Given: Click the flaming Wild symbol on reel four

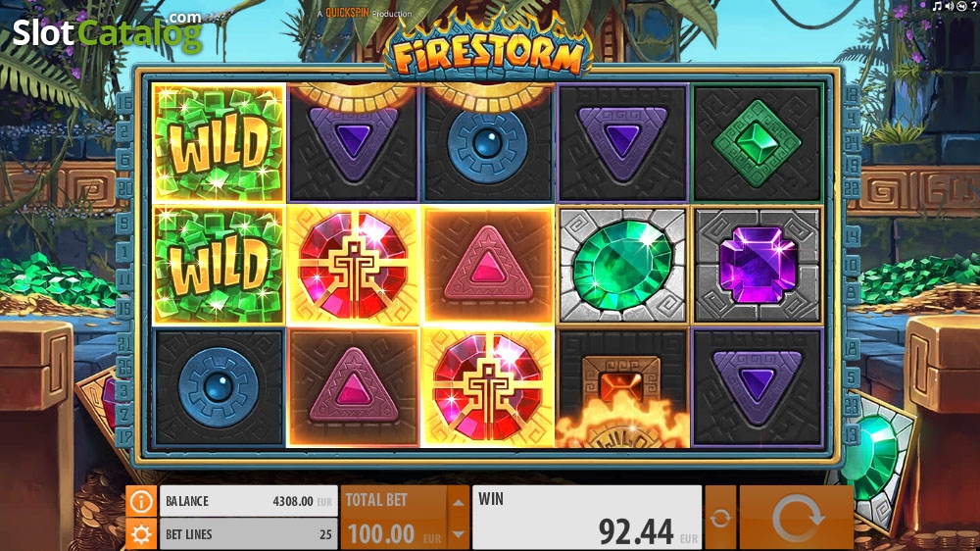Looking at the screenshot, I should (622, 388).
